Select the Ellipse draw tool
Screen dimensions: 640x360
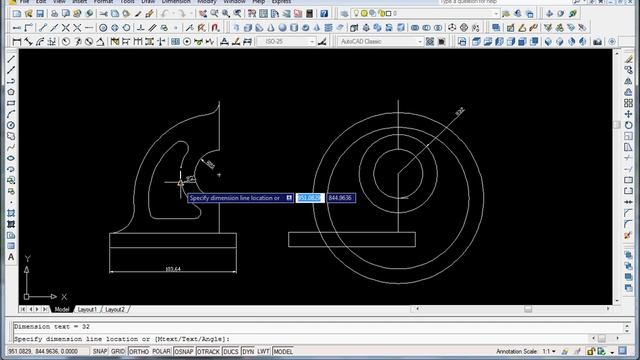click(11, 158)
